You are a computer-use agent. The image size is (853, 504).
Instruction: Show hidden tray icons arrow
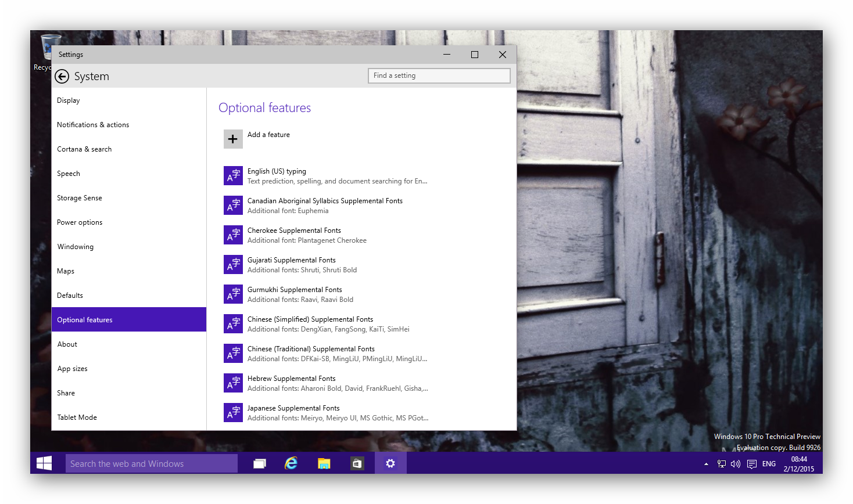click(x=706, y=464)
